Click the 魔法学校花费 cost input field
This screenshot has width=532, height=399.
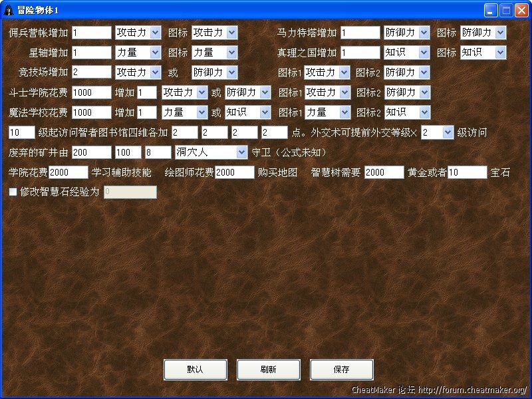(91, 112)
